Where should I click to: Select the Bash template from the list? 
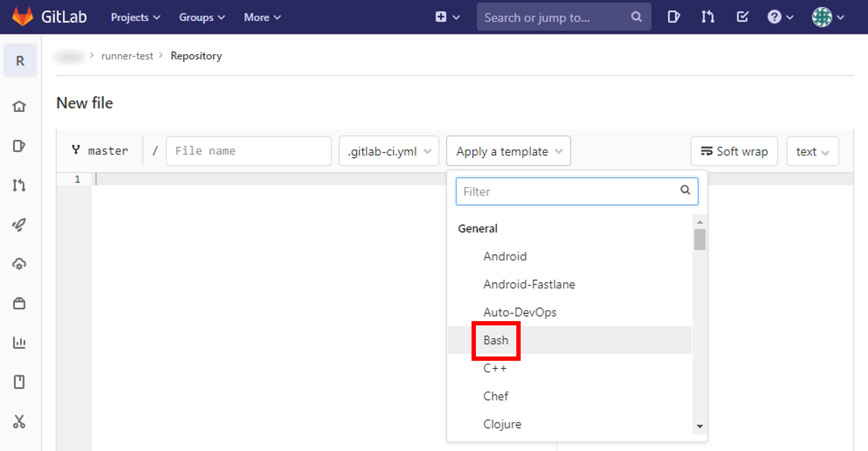click(x=495, y=340)
